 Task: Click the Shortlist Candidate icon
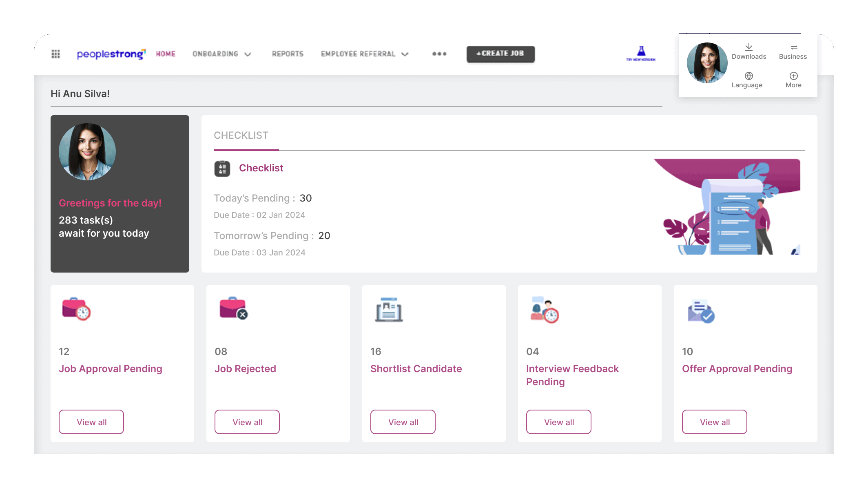tap(389, 310)
